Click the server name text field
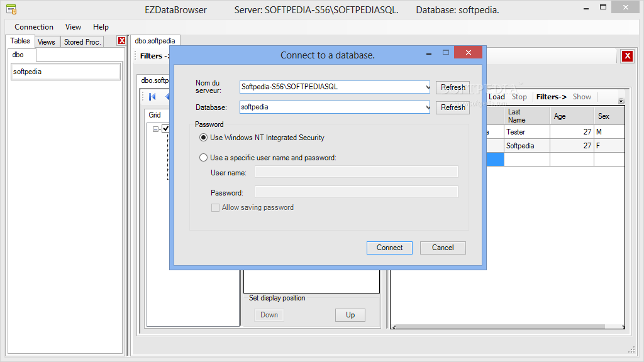This screenshot has width=644, height=362. pos(332,87)
